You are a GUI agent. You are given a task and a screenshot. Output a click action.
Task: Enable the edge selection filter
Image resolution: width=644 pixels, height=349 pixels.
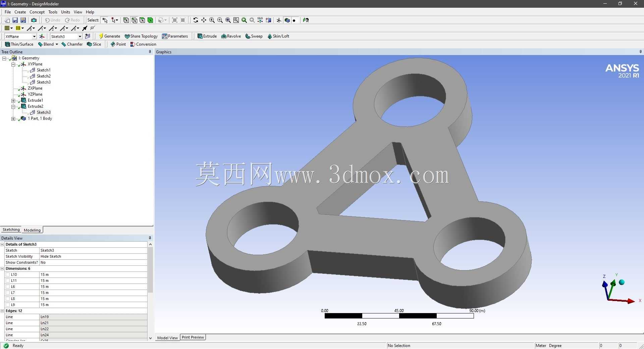point(134,20)
